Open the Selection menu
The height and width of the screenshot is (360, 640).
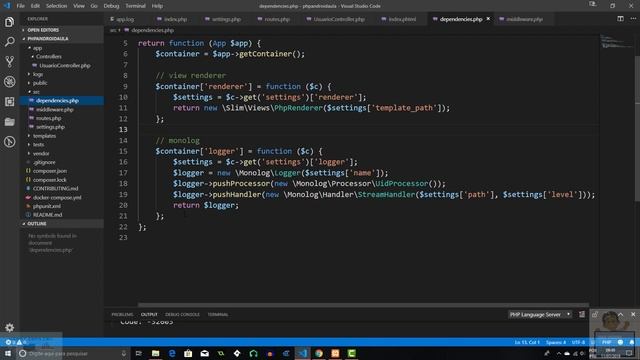56,6
